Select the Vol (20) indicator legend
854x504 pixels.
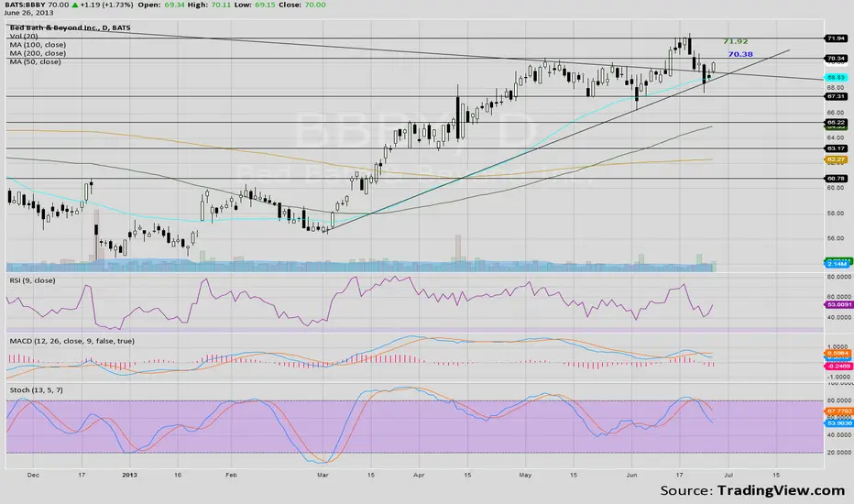pyautogui.click(x=24, y=36)
